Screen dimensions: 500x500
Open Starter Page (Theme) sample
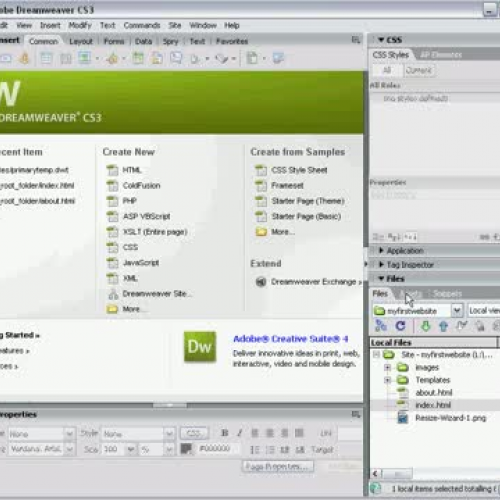tap(308, 201)
